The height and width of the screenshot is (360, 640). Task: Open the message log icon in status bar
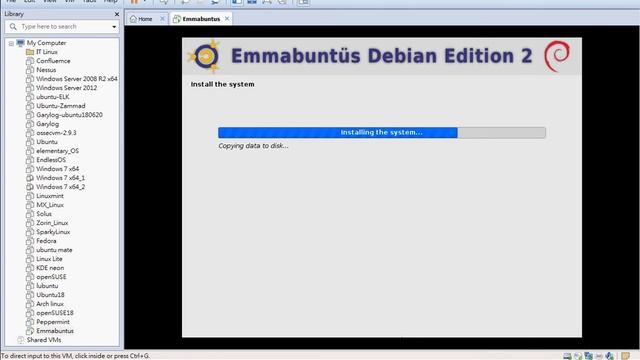click(x=625, y=356)
